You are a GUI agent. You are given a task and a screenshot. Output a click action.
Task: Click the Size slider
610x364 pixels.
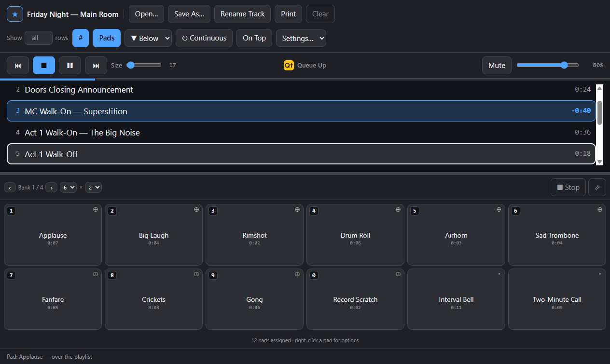pos(144,65)
